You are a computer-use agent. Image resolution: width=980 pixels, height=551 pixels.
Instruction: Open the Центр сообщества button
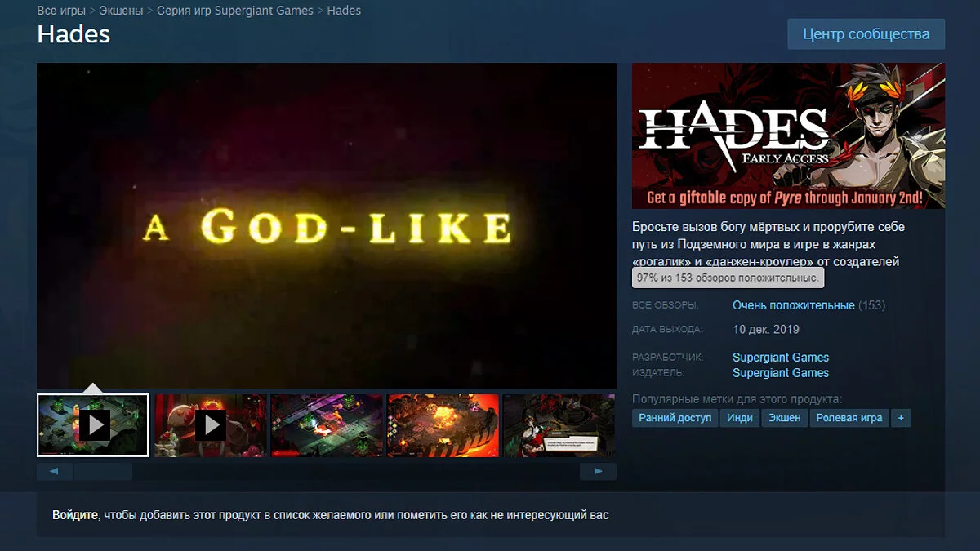point(866,34)
